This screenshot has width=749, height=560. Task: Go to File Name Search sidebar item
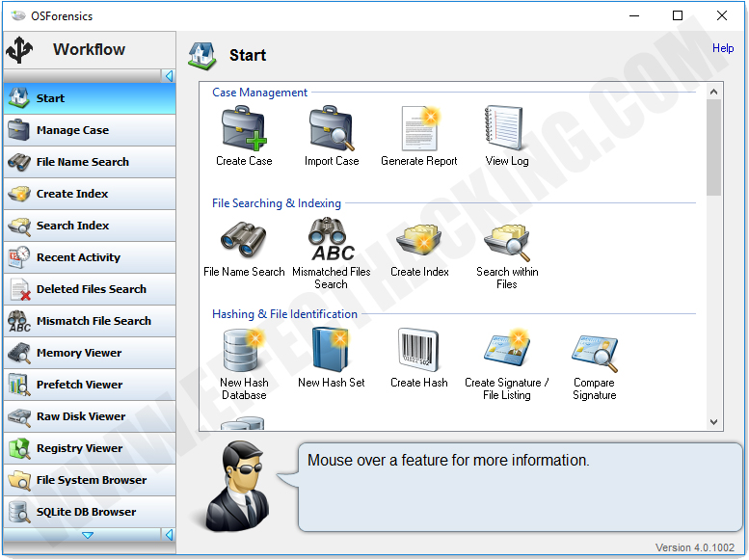tap(90, 162)
